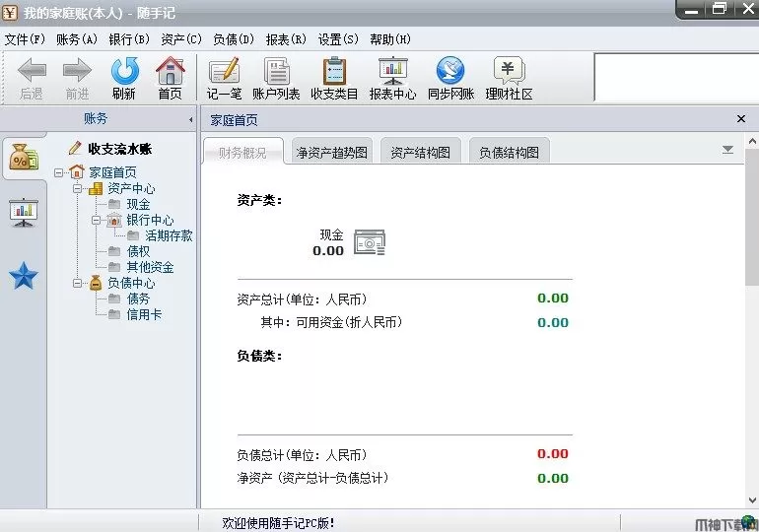Switch to the 净资产趋势图 tab
The height and width of the screenshot is (532, 759).
(331, 153)
